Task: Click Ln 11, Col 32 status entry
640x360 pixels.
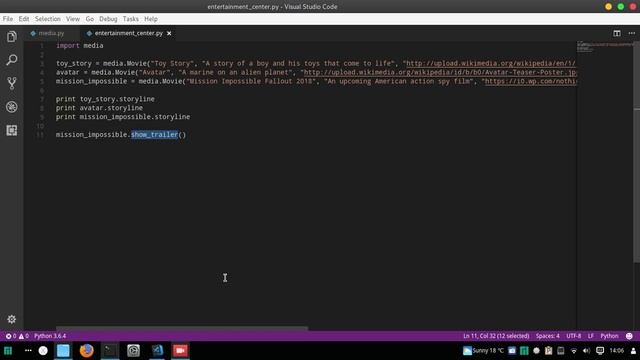Action: pos(496,336)
